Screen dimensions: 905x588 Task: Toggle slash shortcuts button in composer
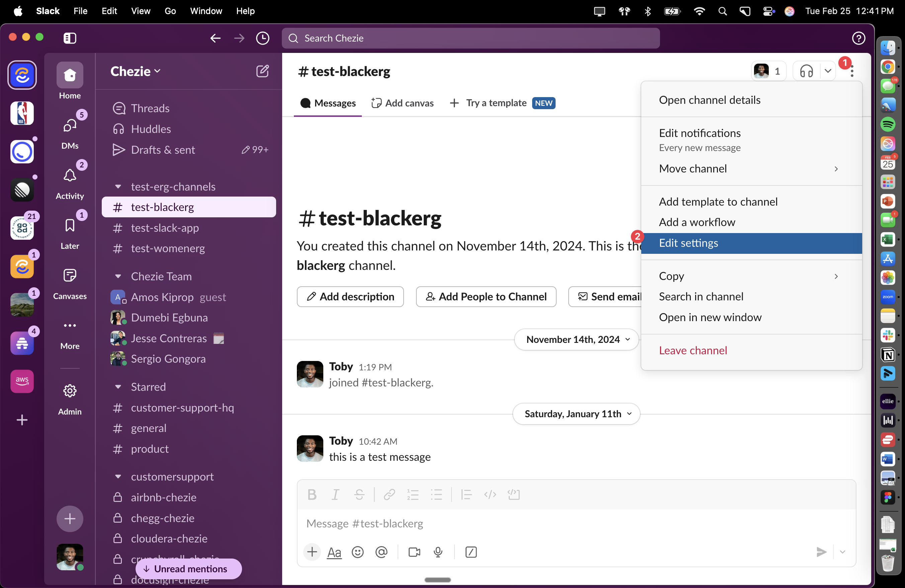click(471, 552)
